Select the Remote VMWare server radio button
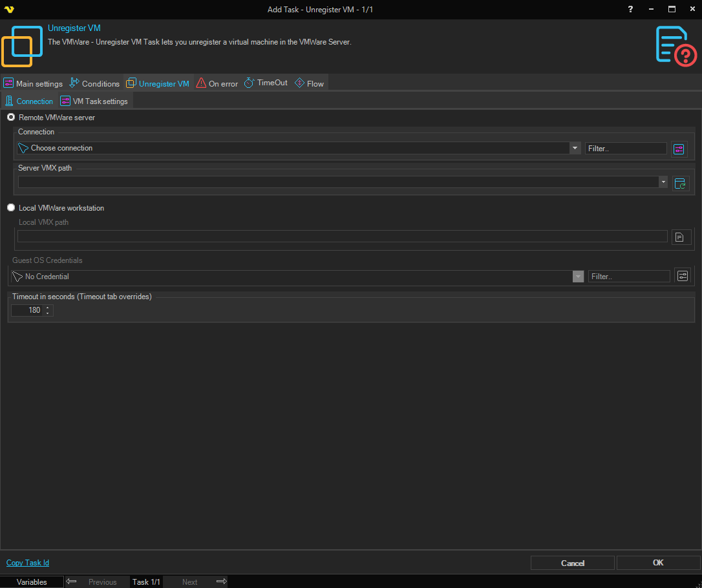Screen dimensions: 702x588 coord(11,118)
